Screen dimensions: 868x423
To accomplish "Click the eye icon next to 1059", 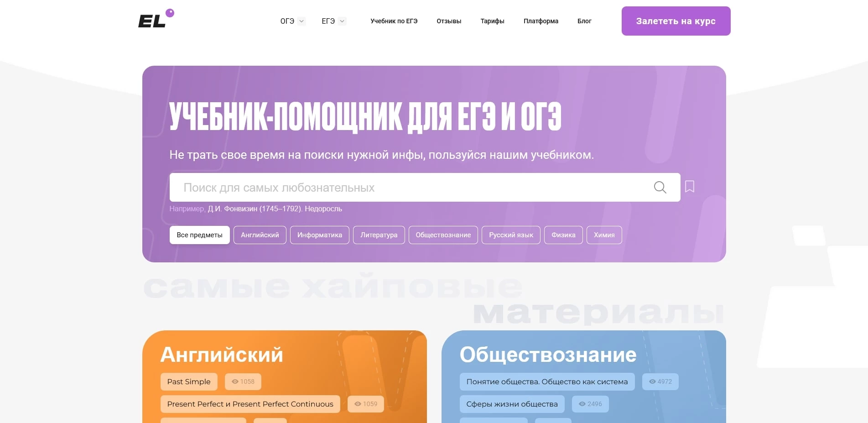I will [x=358, y=404].
